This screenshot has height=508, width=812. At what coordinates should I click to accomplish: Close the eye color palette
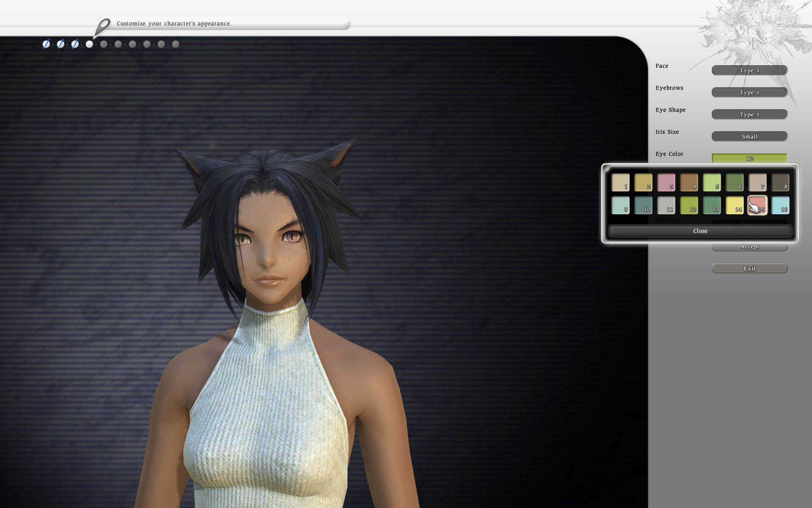(x=700, y=231)
